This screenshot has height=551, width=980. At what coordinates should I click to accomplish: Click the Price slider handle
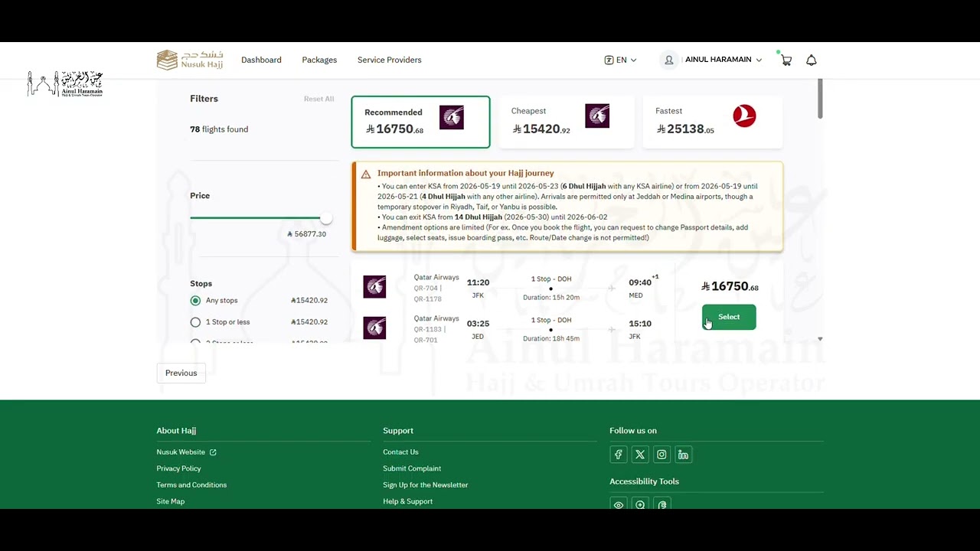[326, 218]
